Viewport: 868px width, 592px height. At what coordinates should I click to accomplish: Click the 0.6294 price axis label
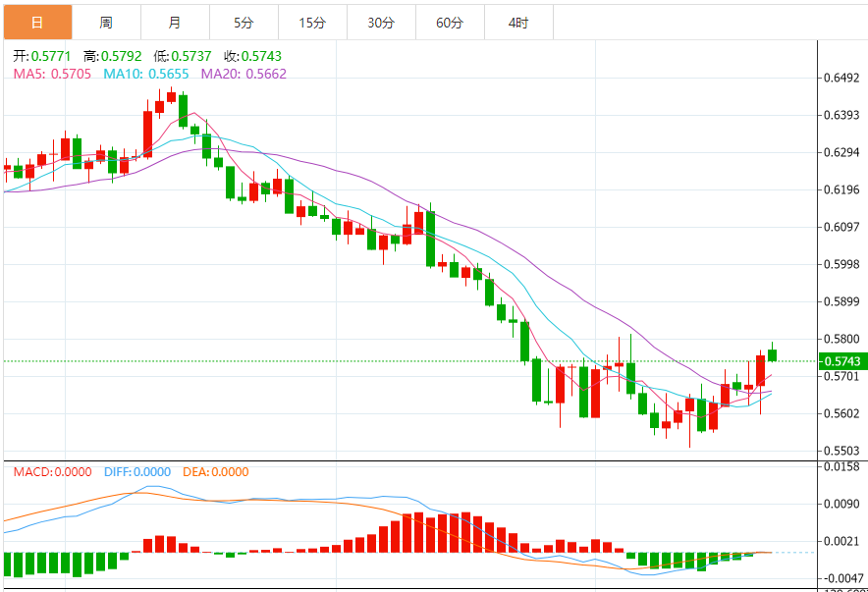pyautogui.click(x=841, y=152)
